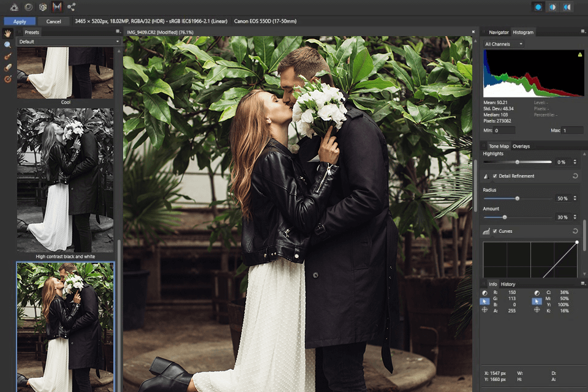Toggle the Curves checkbox

495,231
